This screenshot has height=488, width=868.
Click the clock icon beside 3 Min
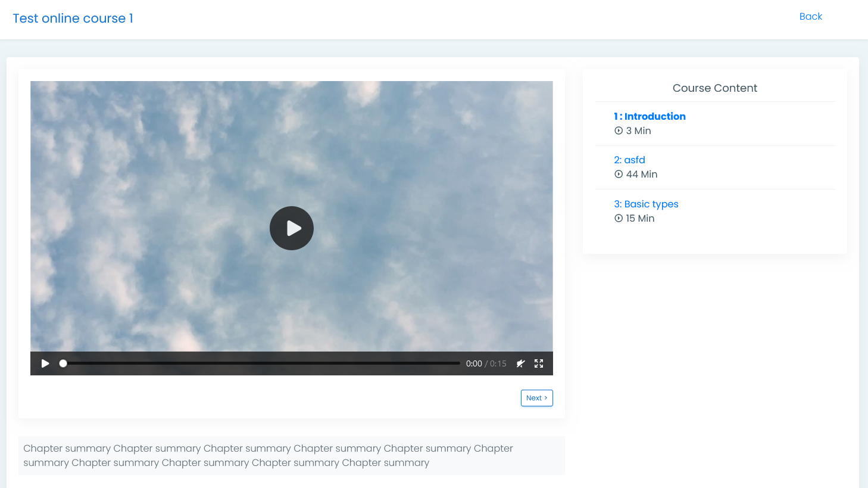[619, 130]
